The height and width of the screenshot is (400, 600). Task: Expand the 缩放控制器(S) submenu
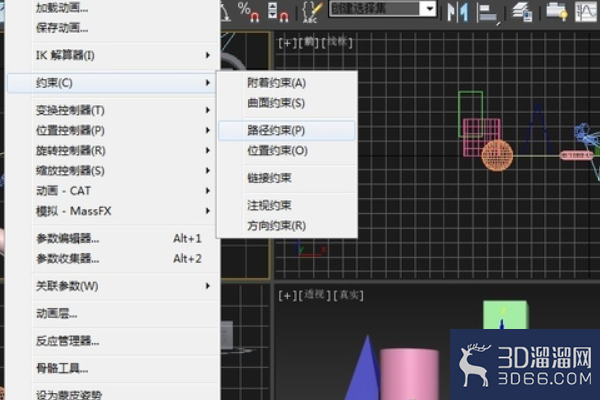[x=112, y=171]
